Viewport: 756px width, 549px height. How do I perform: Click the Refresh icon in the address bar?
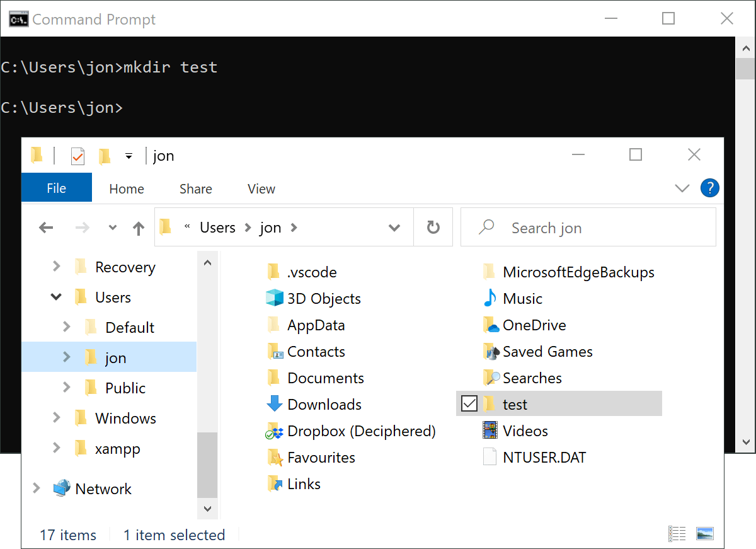coord(433,227)
